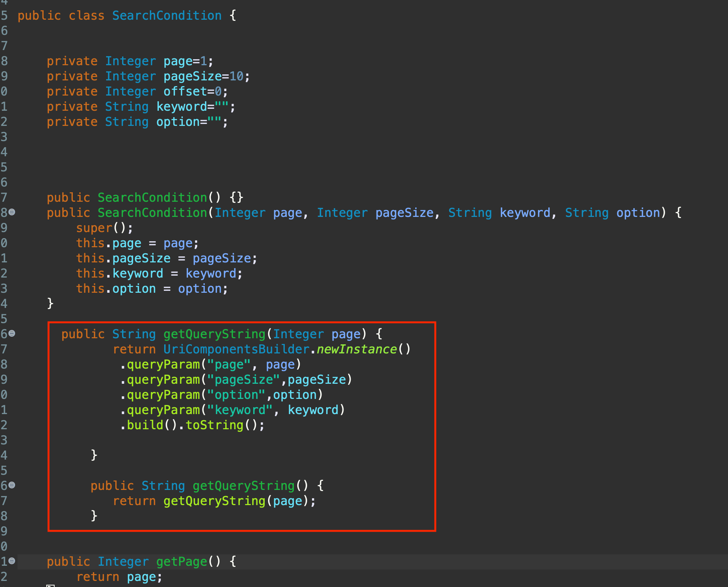Collapse the getPage method fold marker

pyautogui.click(x=12, y=561)
